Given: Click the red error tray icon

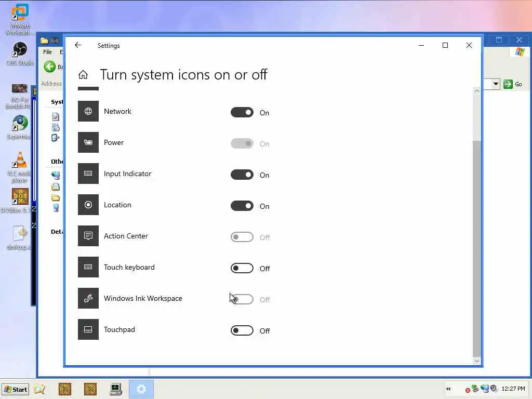Looking at the screenshot, I should 468,390.
